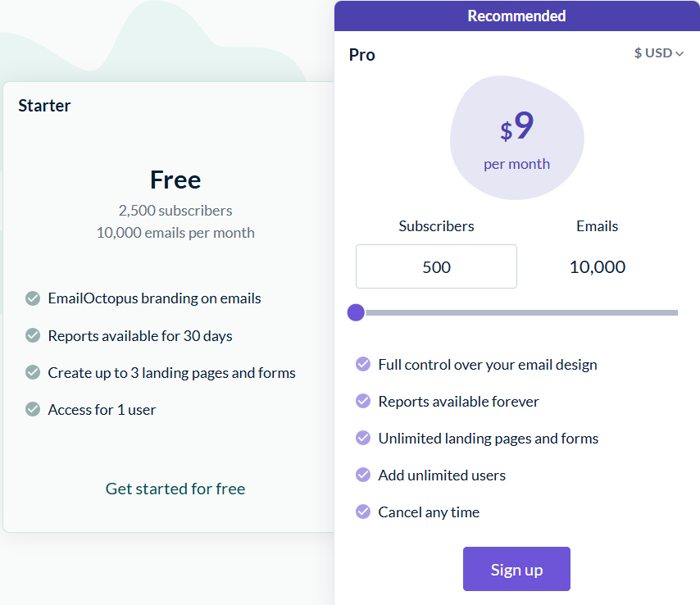Click the checkmark next to Reports available forever
Image resolution: width=700 pixels, height=605 pixels.
pos(363,401)
